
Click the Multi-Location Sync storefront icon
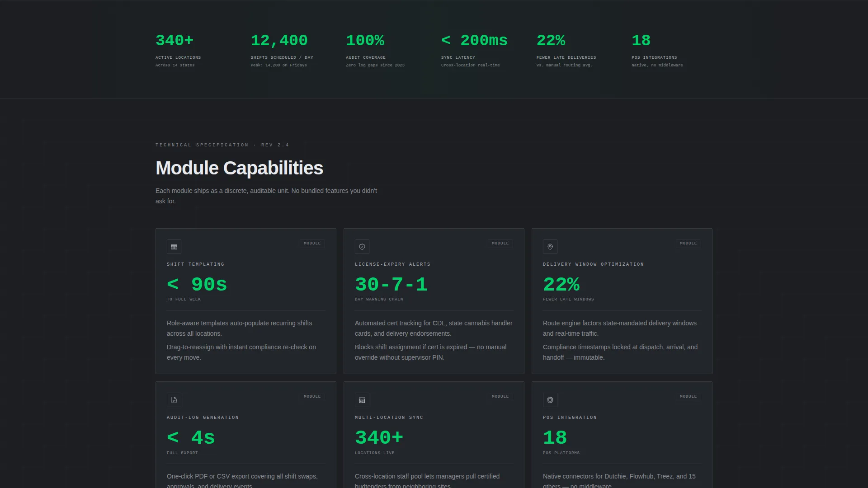click(x=362, y=400)
